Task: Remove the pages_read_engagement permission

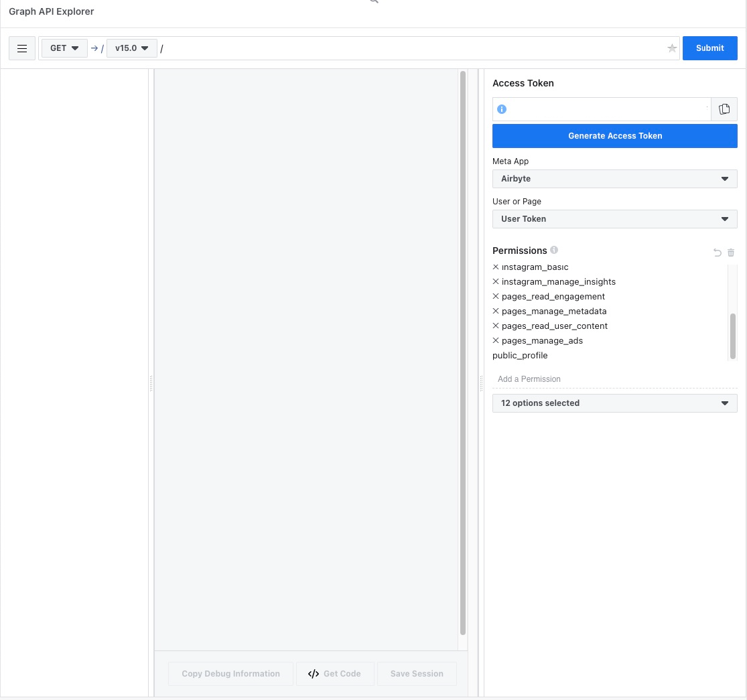Action: [496, 297]
